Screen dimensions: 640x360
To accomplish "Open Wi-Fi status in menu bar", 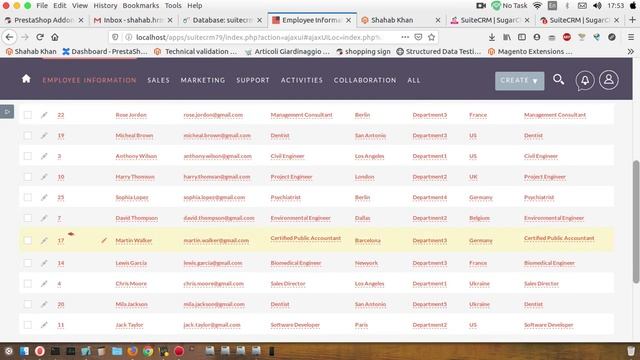I will 538,6.
